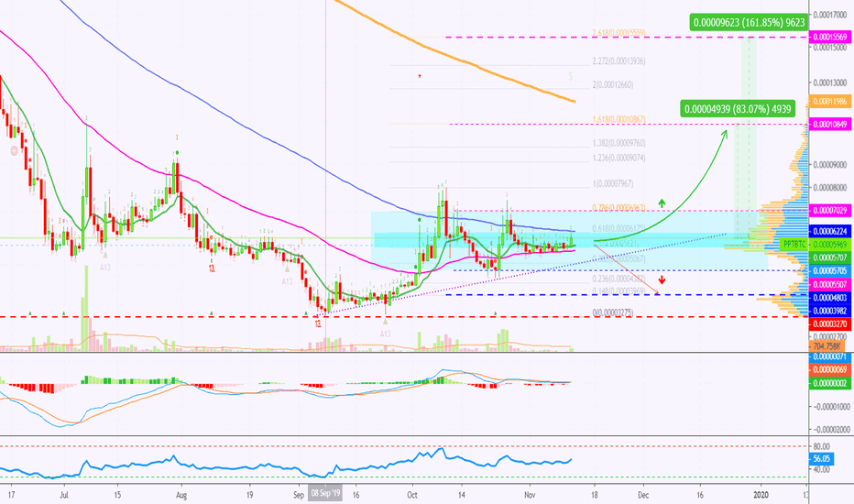Click the 0.00009000 price axis tick
This screenshot has height=504, width=854.
[x=830, y=165]
